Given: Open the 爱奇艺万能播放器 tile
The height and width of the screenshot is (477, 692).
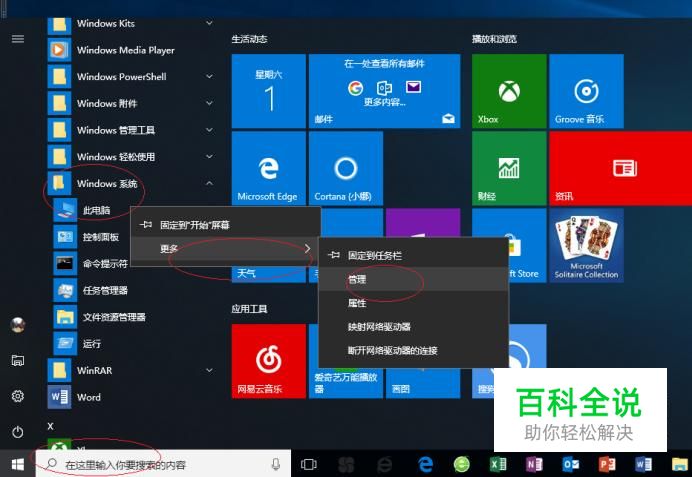Looking at the screenshot, I should click(x=346, y=382).
